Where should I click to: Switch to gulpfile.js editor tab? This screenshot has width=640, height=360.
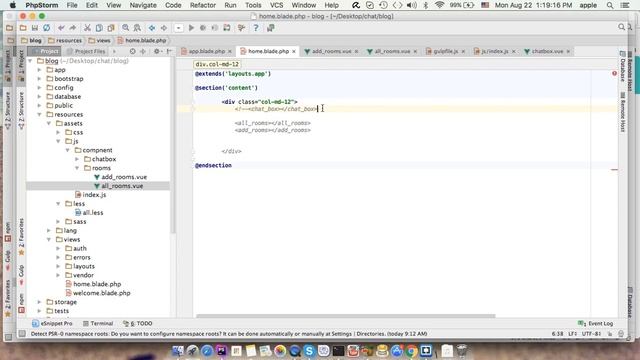445,51
